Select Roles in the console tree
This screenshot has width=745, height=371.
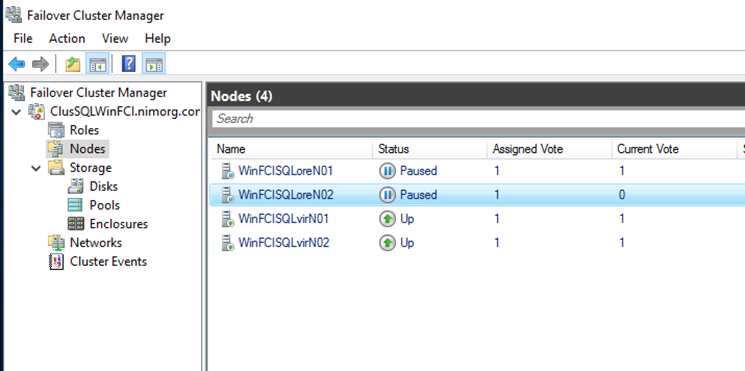click(x=85, y=130)
